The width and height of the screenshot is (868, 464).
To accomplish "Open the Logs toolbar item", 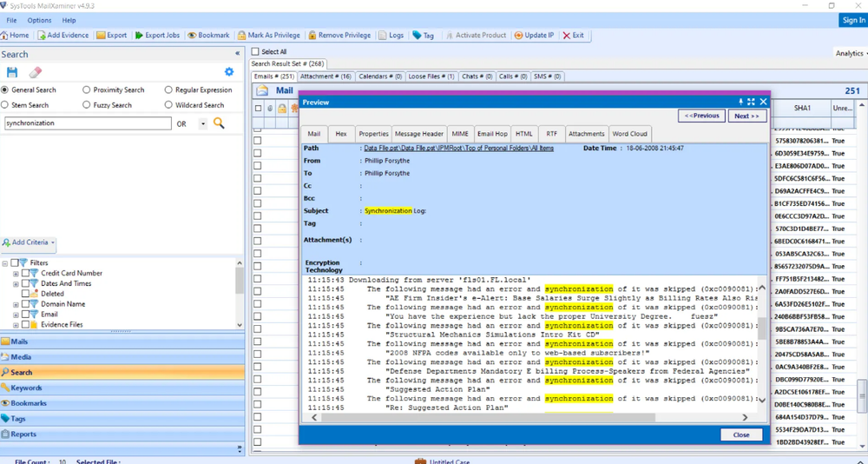I will click(x=391, y=35).
